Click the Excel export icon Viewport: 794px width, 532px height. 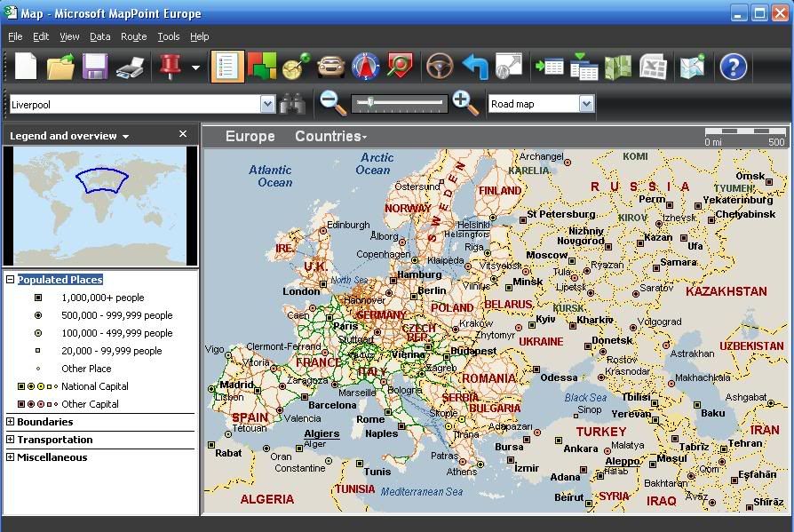653,67
